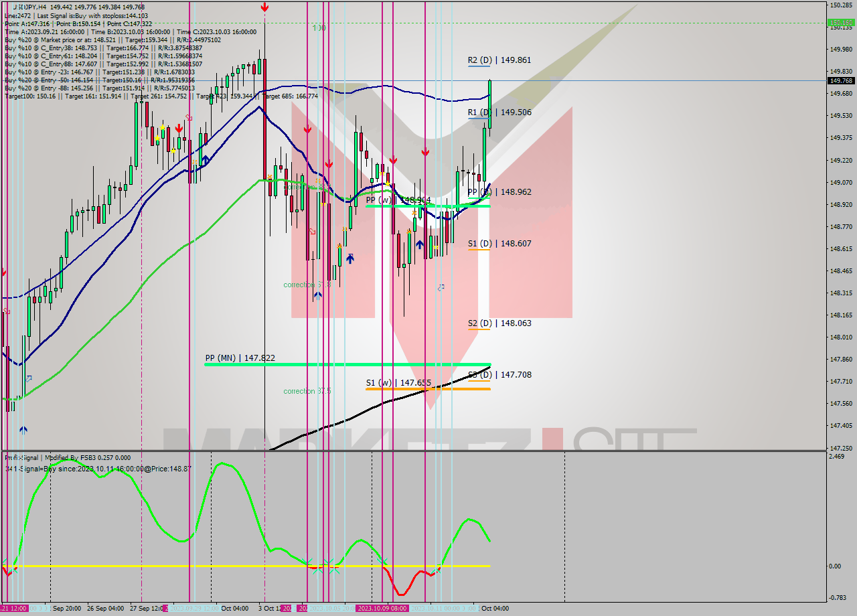The image size is (857, 616).
Task: Click the 148.010 price scale value
Action: 840,337
